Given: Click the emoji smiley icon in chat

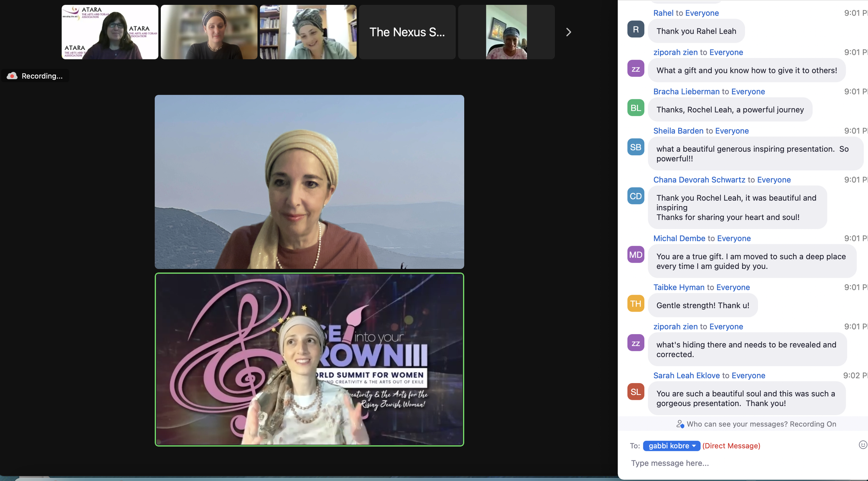Looking at the screenshot, I should coord(862,445).
